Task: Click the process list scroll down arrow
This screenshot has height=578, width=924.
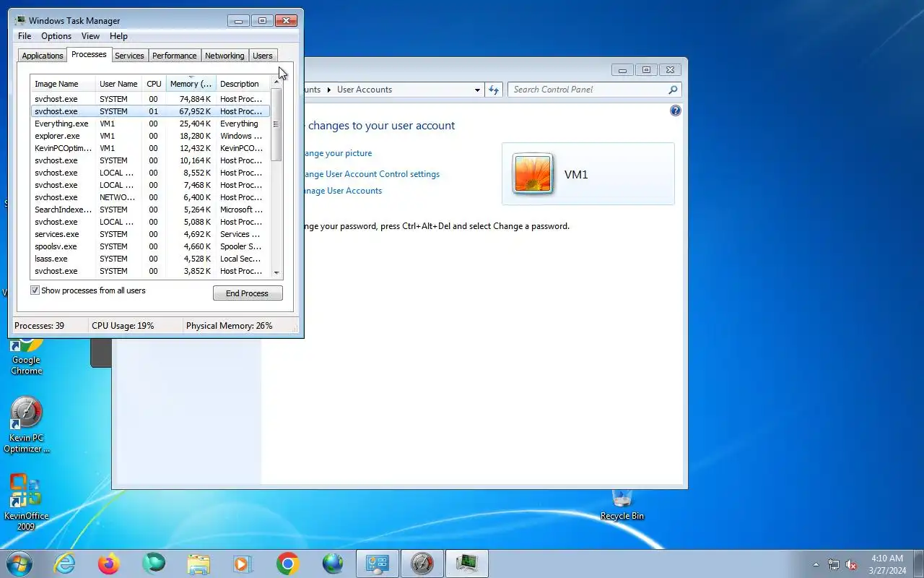Action: [x=276, y=273]
